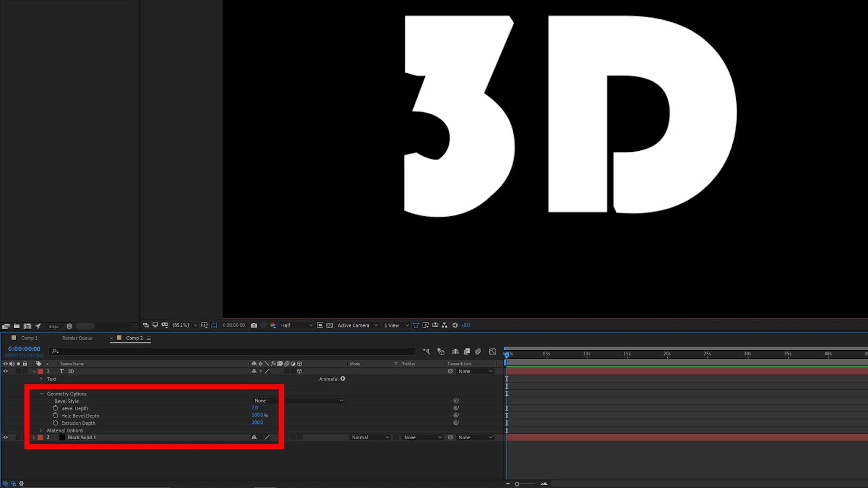Screen dimensions: 868x488
Task: Open the grid and guide options icon
Action: click(205, 325)
